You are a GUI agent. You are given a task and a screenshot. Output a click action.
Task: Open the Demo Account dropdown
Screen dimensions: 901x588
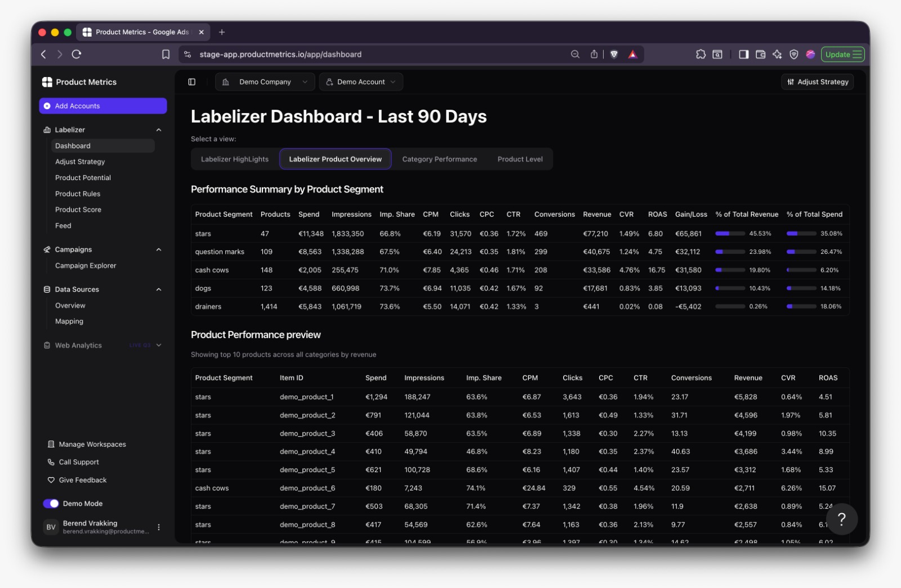(361, 82)
